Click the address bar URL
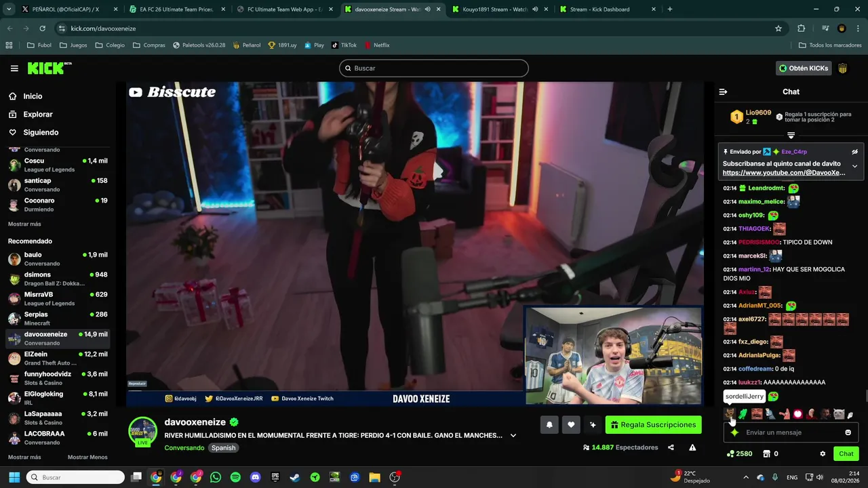 point(103,28)
